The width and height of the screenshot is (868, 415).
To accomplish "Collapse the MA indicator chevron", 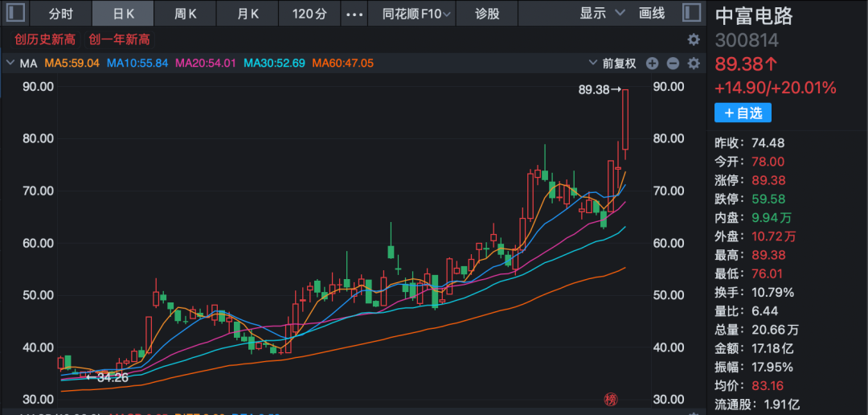I will pos(10,63).
